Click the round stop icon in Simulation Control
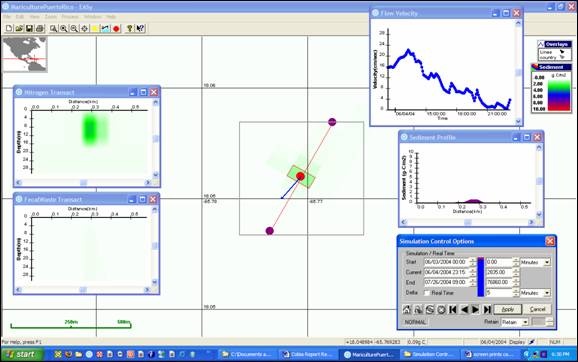 (x=441, y=309)
